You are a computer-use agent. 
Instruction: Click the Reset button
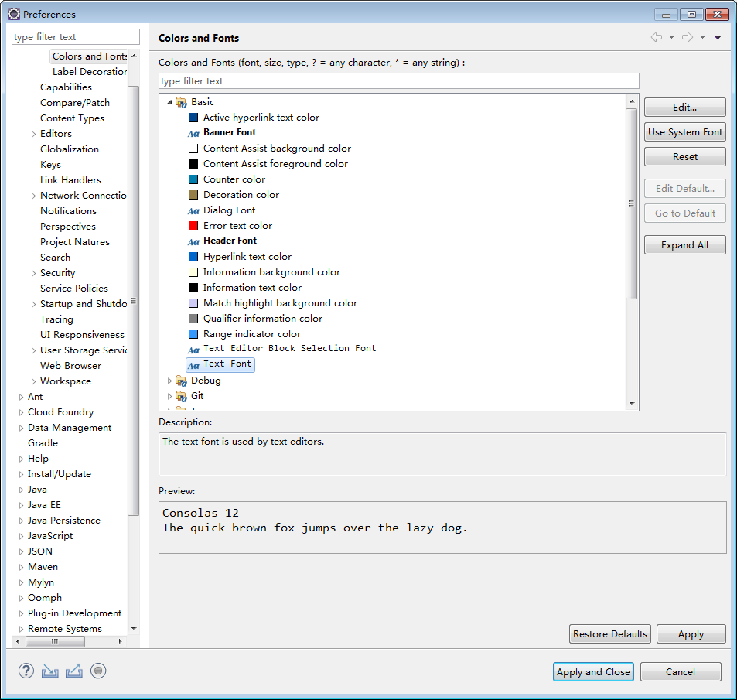685,157
